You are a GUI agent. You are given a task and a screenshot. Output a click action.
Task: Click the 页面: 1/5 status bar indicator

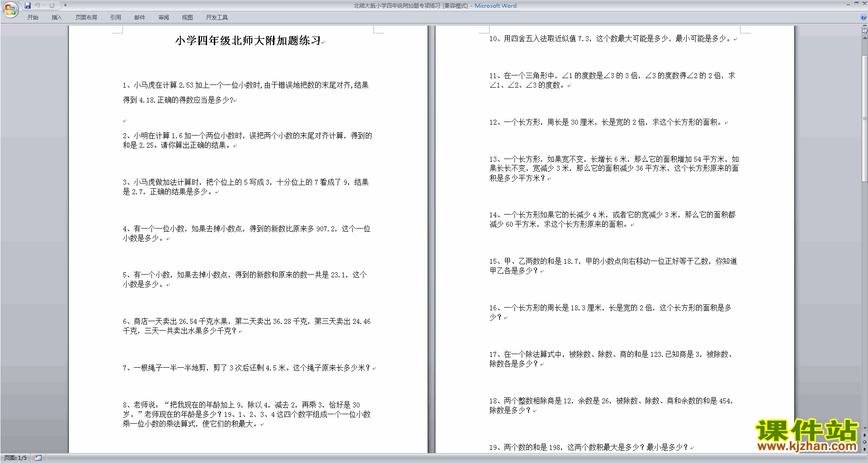(15, 458)
